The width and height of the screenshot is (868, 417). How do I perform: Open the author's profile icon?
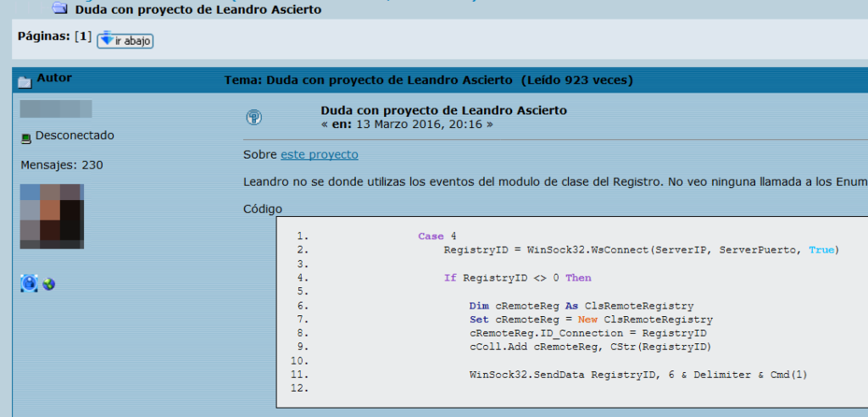(29, 284)
